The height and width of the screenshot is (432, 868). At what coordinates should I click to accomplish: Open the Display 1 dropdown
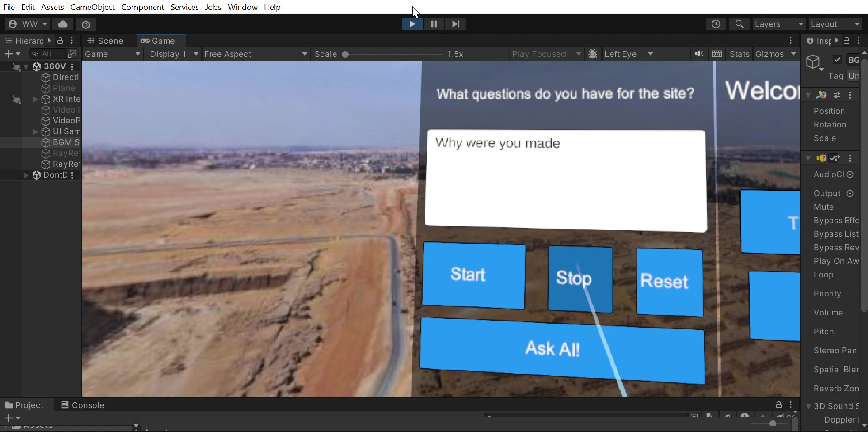pyautogui.click(x=174, y=54)
